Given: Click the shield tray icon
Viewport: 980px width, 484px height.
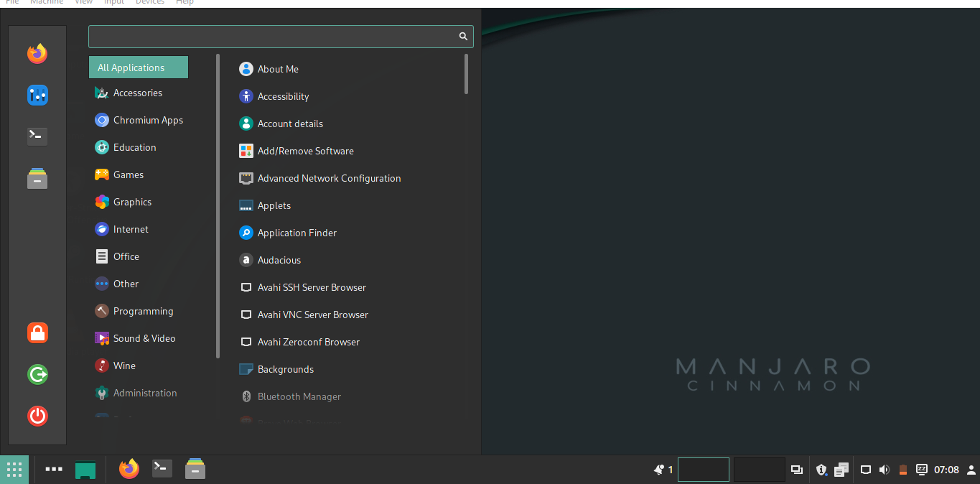Looking at the screenshot, I should tap(822, 470).
